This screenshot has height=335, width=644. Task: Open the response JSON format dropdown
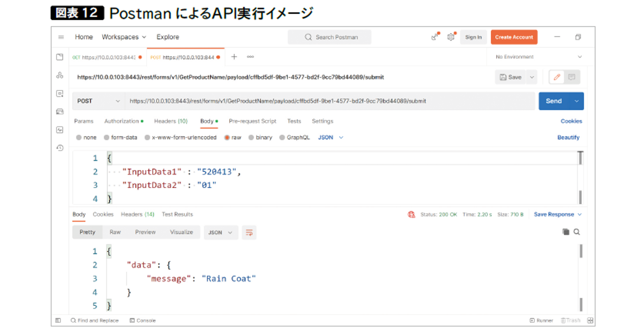coord(221,232)
